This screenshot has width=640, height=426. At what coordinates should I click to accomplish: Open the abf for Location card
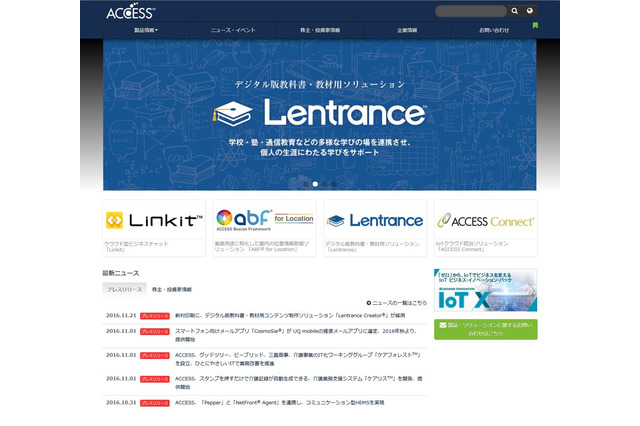coord(264,228)
